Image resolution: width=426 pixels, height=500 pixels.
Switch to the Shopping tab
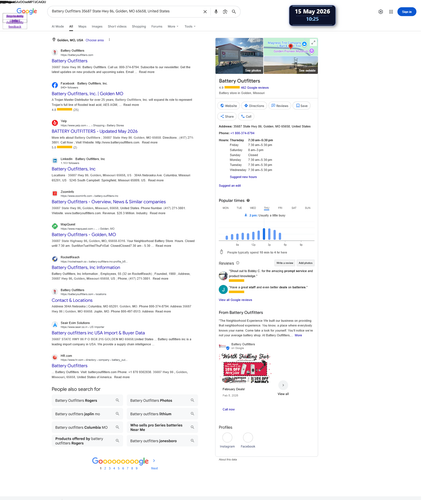tap(140, 27)
